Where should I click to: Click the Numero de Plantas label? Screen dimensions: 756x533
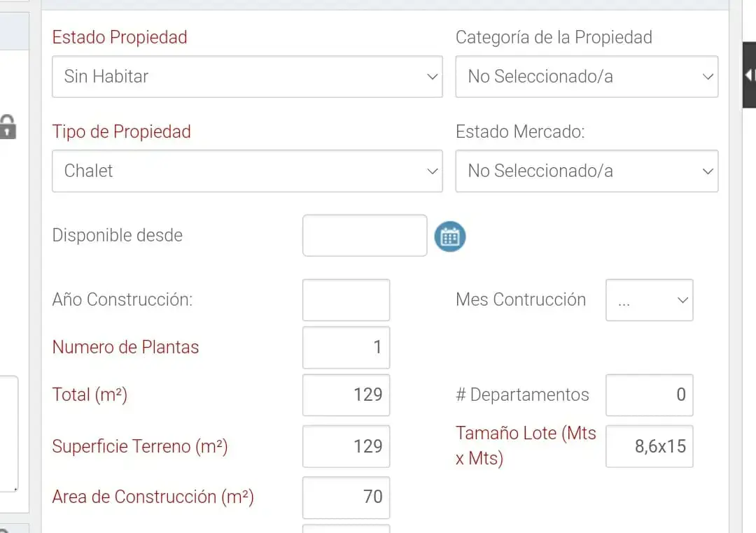[x=125, y=347]
